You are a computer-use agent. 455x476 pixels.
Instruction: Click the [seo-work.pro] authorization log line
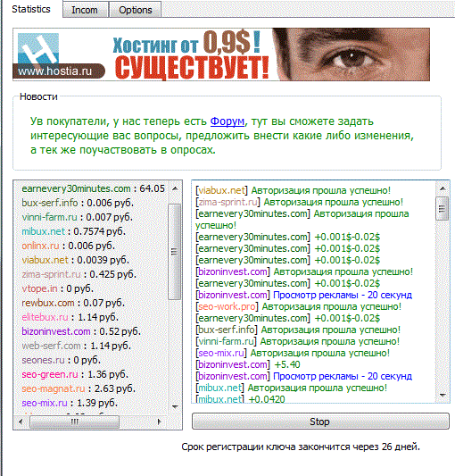pos(299,306)
